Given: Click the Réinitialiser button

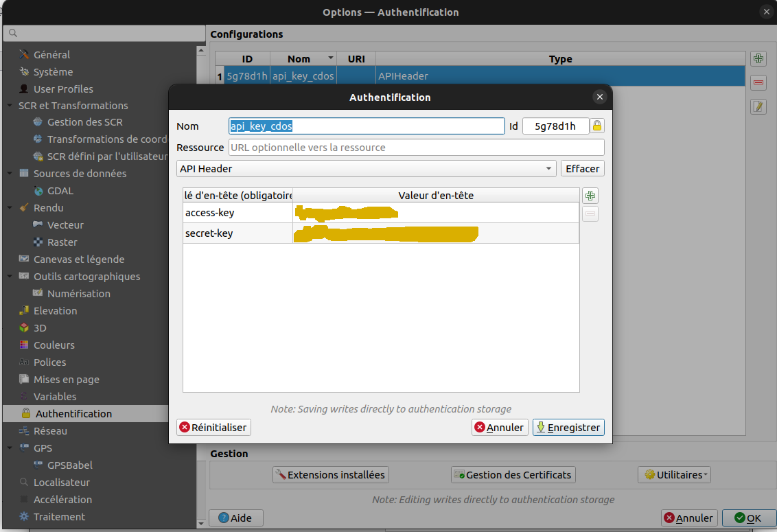Looking at the screenshot, I should coord(213,427).
